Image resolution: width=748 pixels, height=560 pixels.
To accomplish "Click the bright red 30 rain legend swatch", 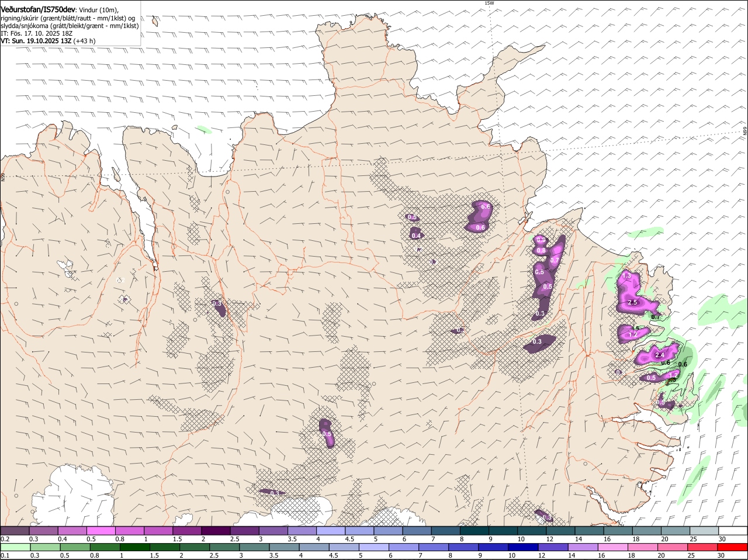I will (733, 547).
